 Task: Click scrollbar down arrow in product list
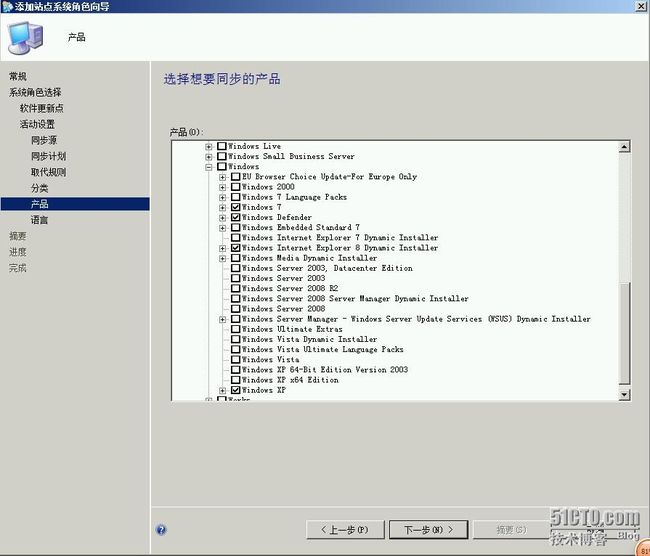(x=624, y=394)
